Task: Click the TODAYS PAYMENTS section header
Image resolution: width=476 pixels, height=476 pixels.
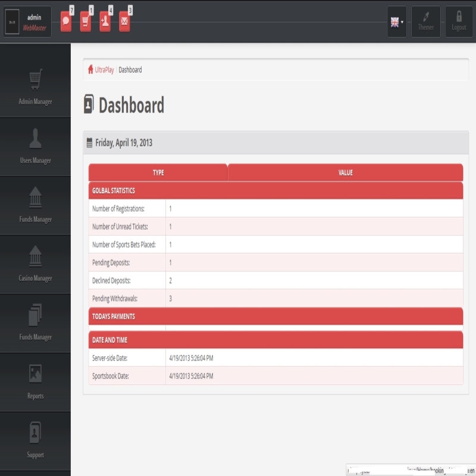Action: 275,317
